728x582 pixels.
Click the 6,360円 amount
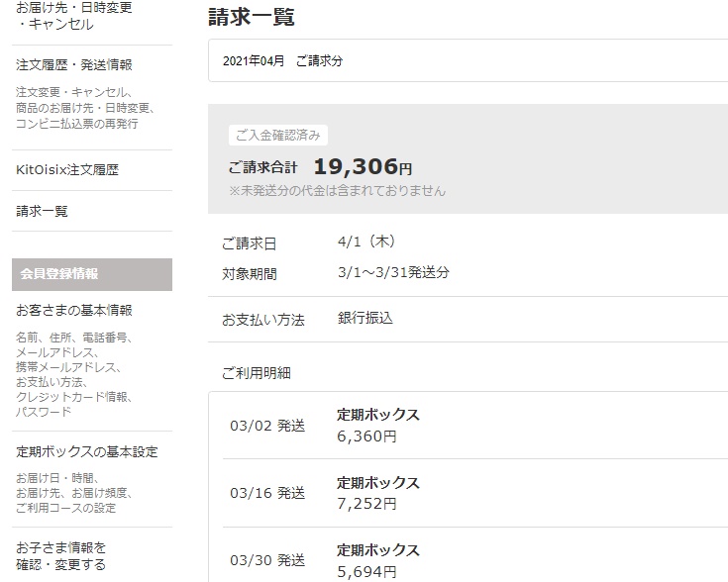pyautogui.click(x=366, y=436)
